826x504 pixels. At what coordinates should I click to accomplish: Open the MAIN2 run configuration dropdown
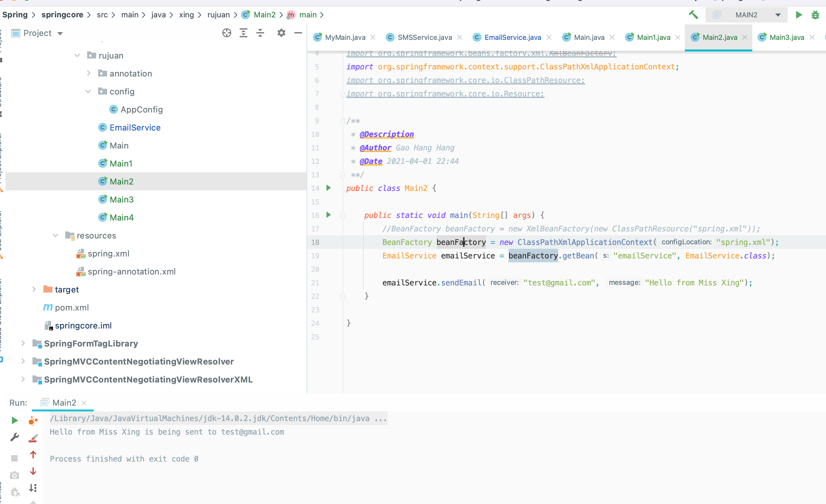[746, 15]
